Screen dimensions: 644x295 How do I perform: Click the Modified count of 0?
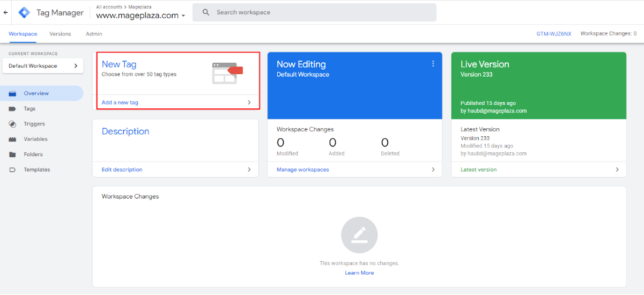click(280, 143)
